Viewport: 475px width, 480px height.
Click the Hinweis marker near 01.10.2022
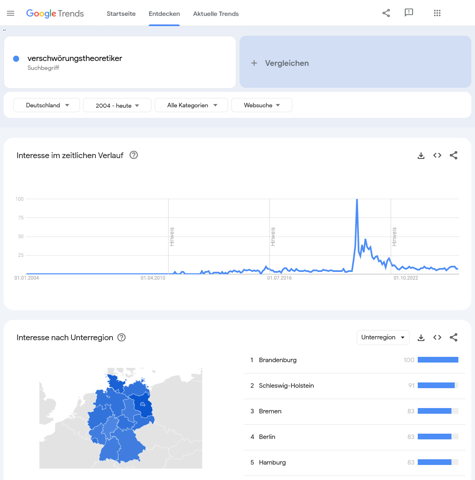click(394, 237)
